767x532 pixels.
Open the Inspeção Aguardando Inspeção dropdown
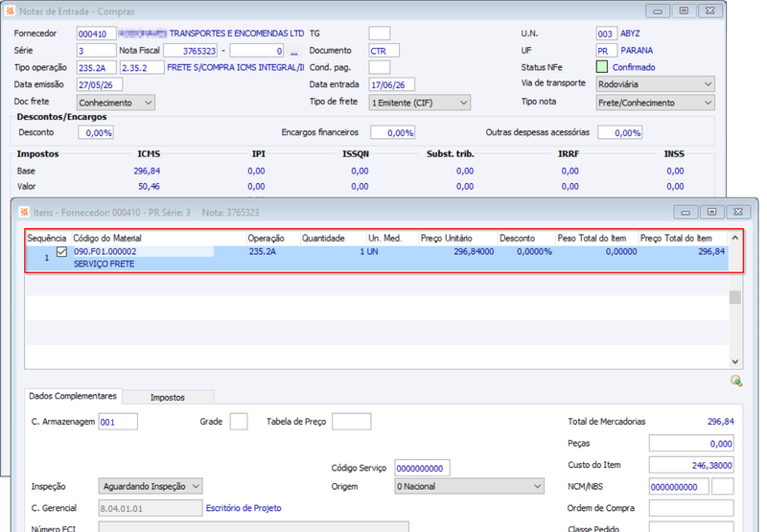tap(151, 487)
